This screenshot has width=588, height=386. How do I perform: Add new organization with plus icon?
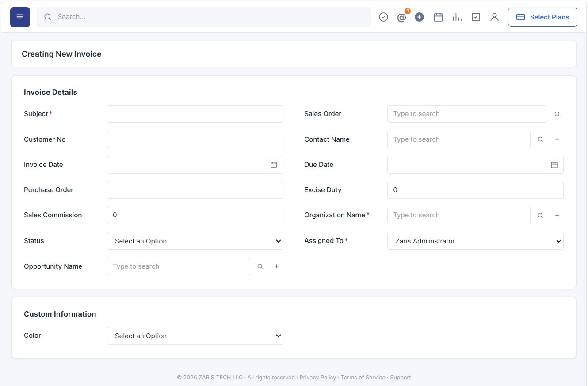pyautogui.click(x=557, y=216)
